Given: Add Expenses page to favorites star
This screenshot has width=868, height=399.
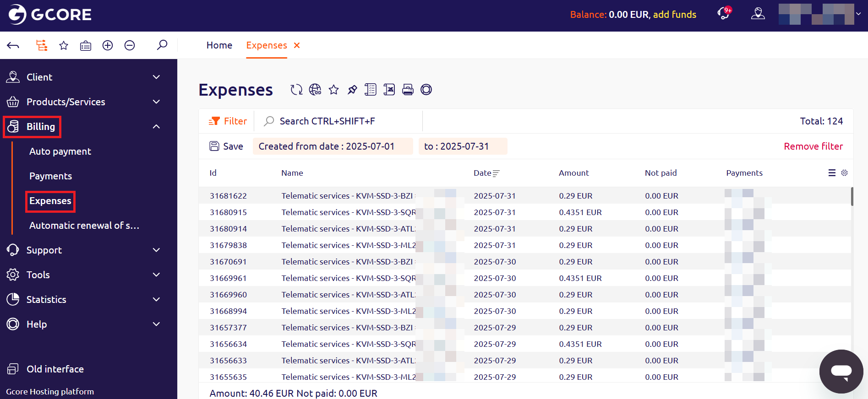Looking at the screenshot, I should [x=334, y=90].
